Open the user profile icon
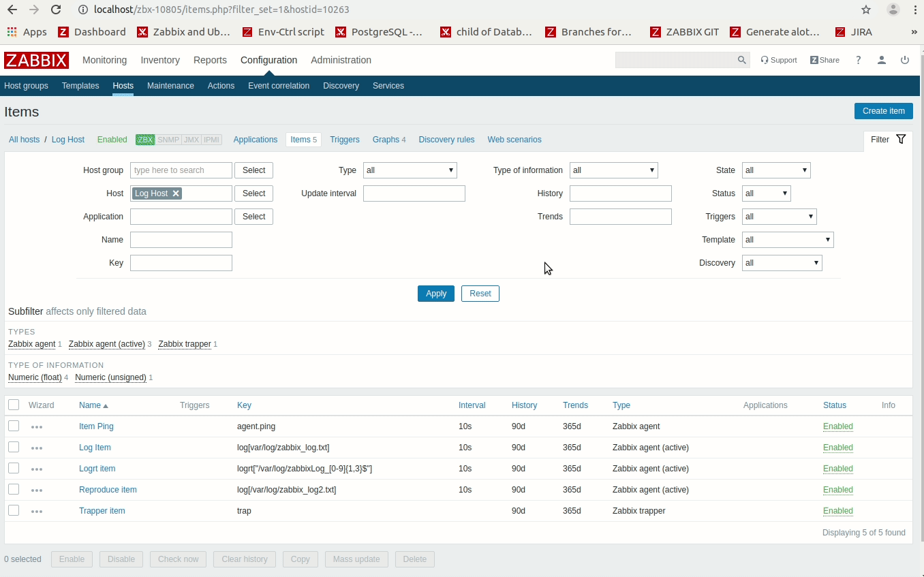Screen dimensions: 924x577 pyautogui.click(x=882, y=60)
